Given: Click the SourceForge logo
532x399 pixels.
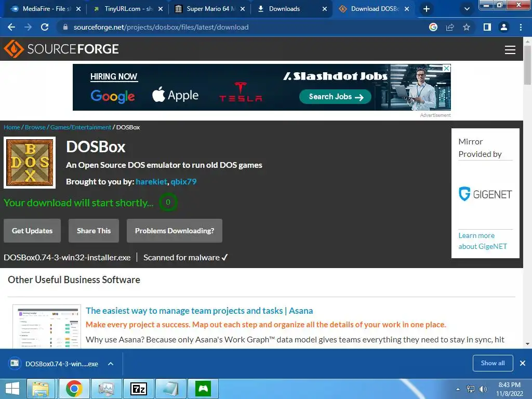Looking at the screenshot, I should (61, 49).
